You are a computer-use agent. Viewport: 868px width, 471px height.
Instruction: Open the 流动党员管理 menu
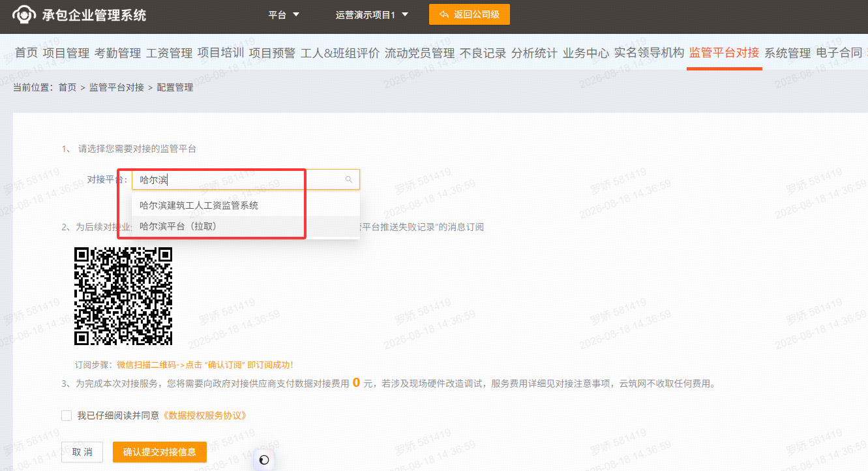click(x=419, y=53)
